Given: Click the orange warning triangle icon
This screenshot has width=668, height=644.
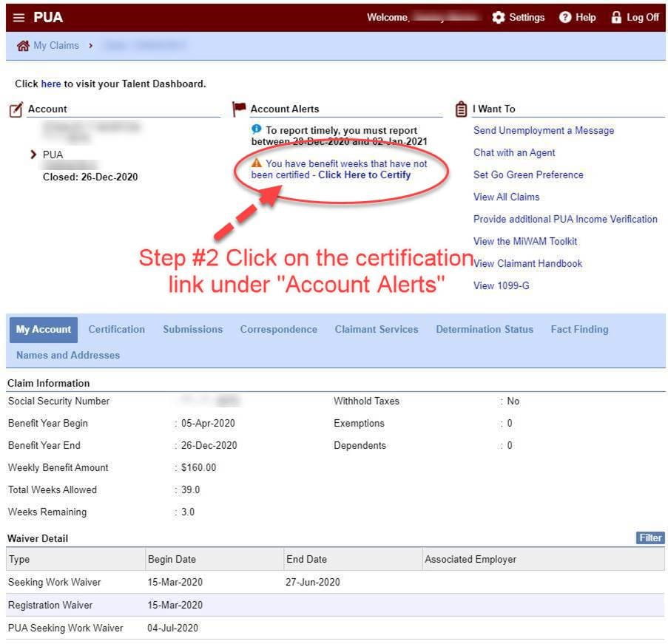Looking at the screenshot, I should (x=257, y=163).
